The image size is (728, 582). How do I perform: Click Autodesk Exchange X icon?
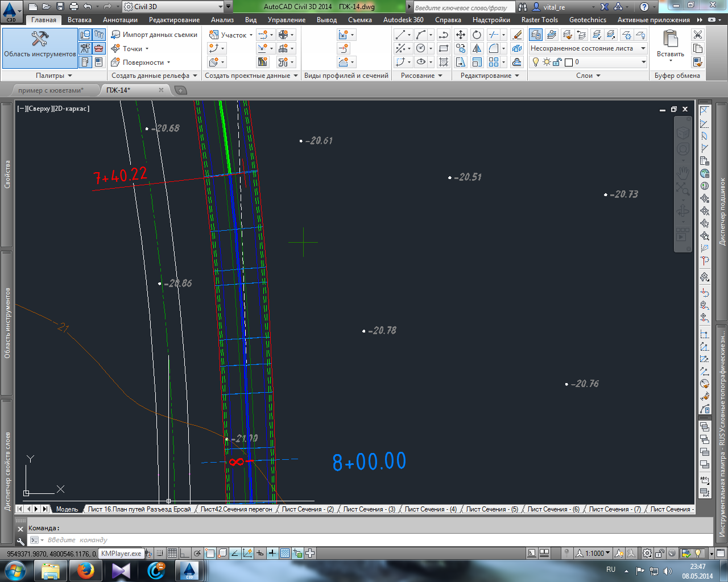[x=604, y=7]
